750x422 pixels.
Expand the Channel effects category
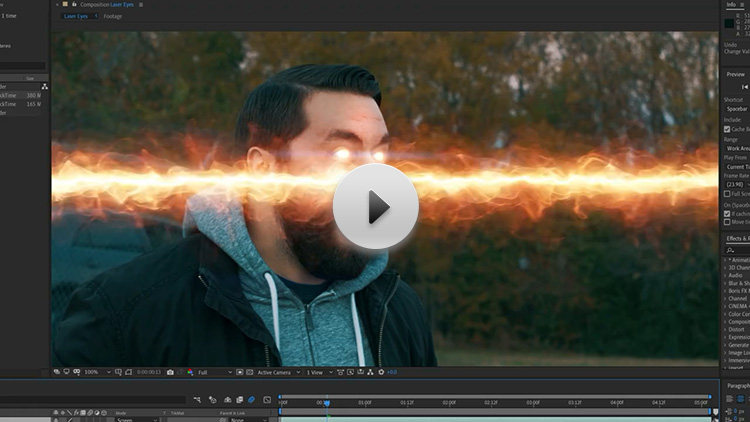pyautogui.click(x=725, y=298)
